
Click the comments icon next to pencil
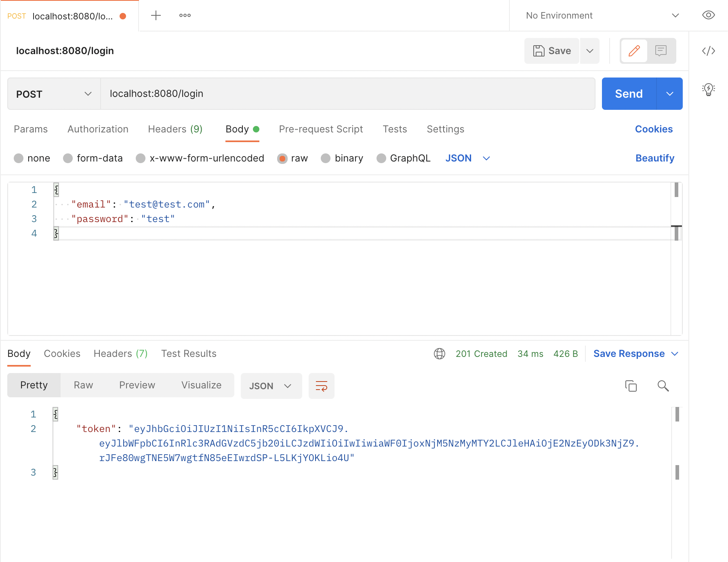point(661,51)
